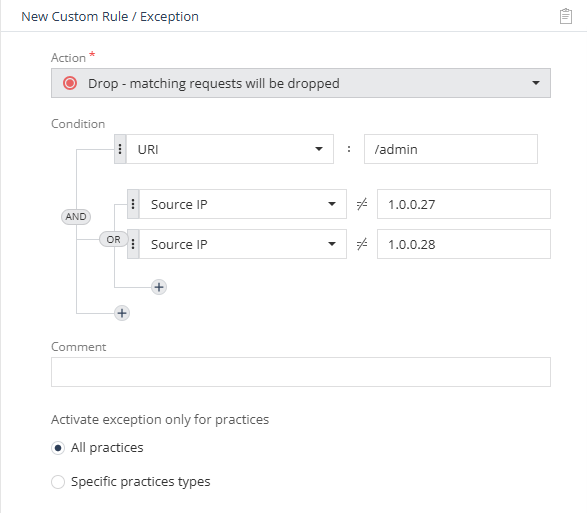Click drag handle of the URI condition
Image resolution: width=587 pixels, height=513 pixels.
(x=120, y=149)
